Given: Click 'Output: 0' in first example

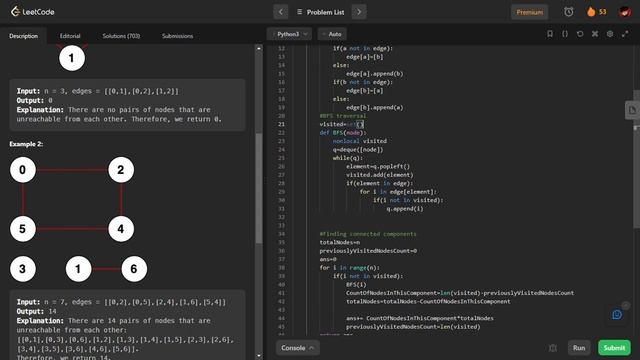Looking at the screenshot, I should [35, 100].
